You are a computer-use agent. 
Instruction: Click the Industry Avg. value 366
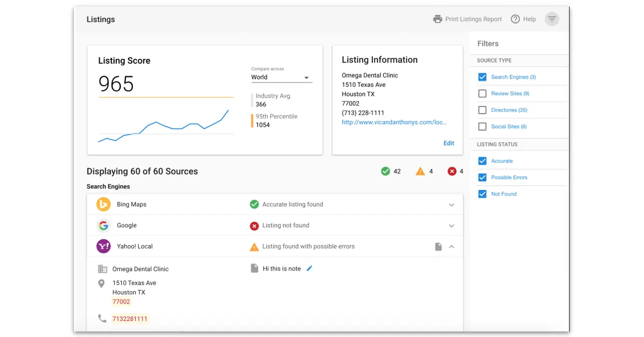[261, 104]
